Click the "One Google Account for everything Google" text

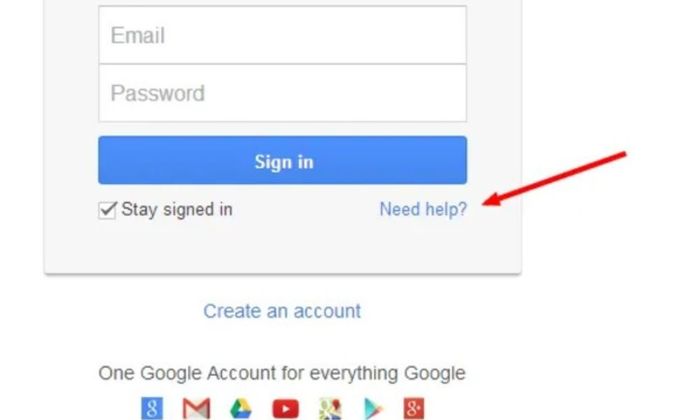[282, 374]
